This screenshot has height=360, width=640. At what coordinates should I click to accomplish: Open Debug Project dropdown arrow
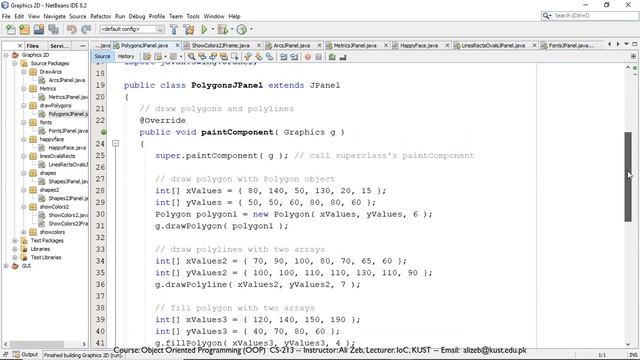click(x=232, y=29)
